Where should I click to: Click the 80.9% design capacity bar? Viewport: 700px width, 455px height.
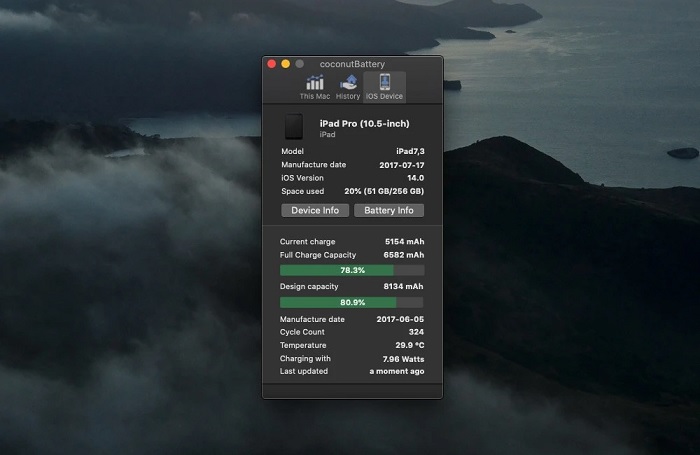point(352,302)
